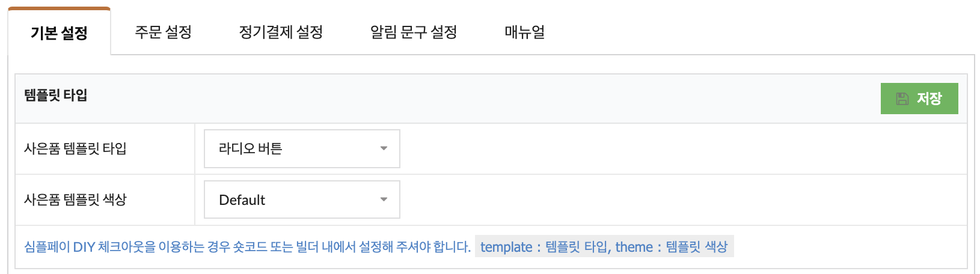The width and height of the screenshot is (980, 274).
Task: Go to the 알림 문구 설정 tab
Action: 414,32
